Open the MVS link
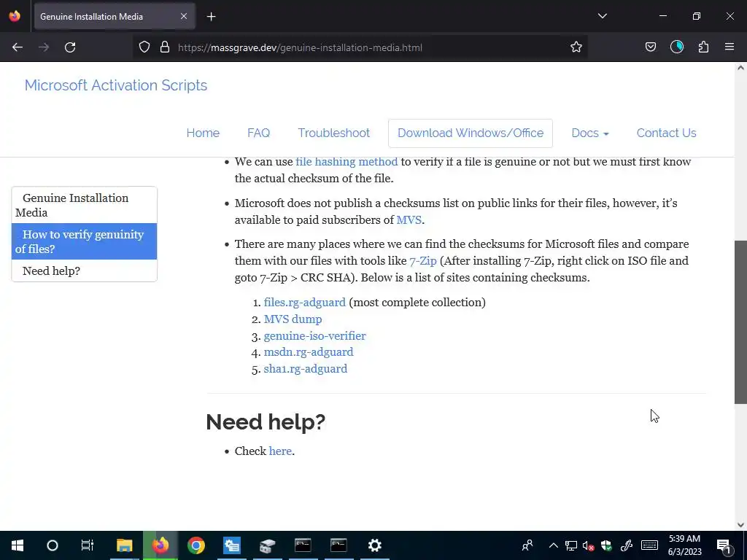Screen dimensions: 747x560 [x=409, y=220]
